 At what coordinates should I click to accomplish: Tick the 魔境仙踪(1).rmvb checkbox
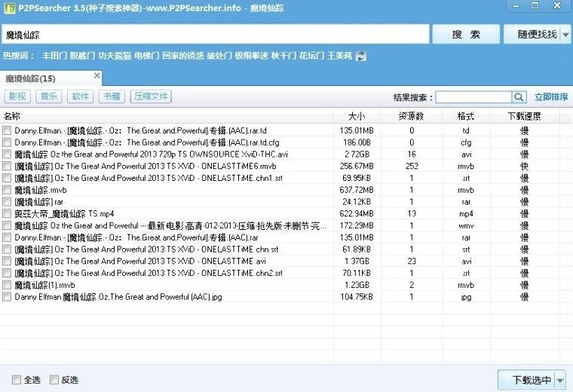point(7,285)
